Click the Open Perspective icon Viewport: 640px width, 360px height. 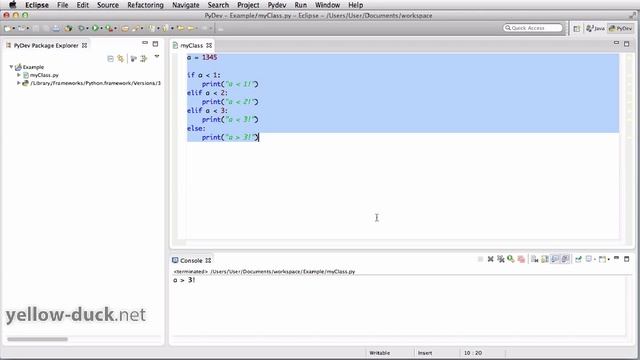point(576,29)
